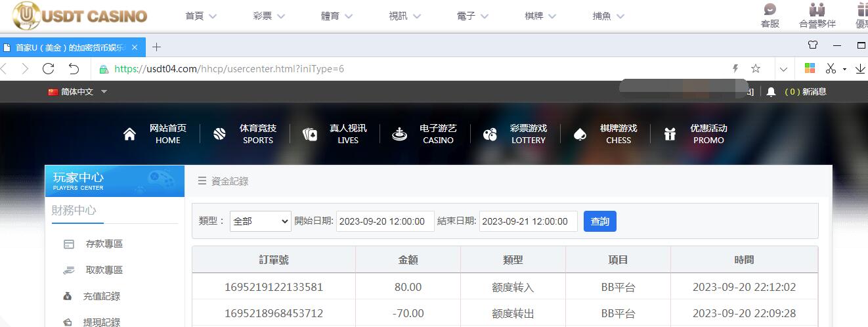Reload the current page
Image resolution: width=868 pixels, height=327 pixels.
point(48,69)
